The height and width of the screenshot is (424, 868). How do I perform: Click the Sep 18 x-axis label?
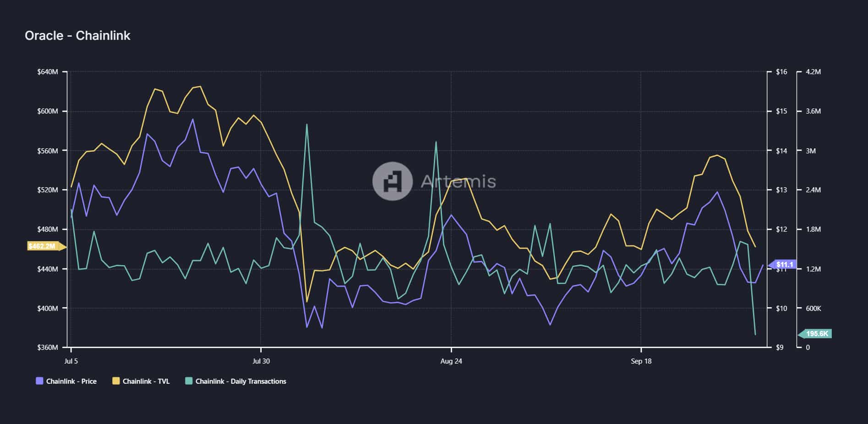pos(641,361)
